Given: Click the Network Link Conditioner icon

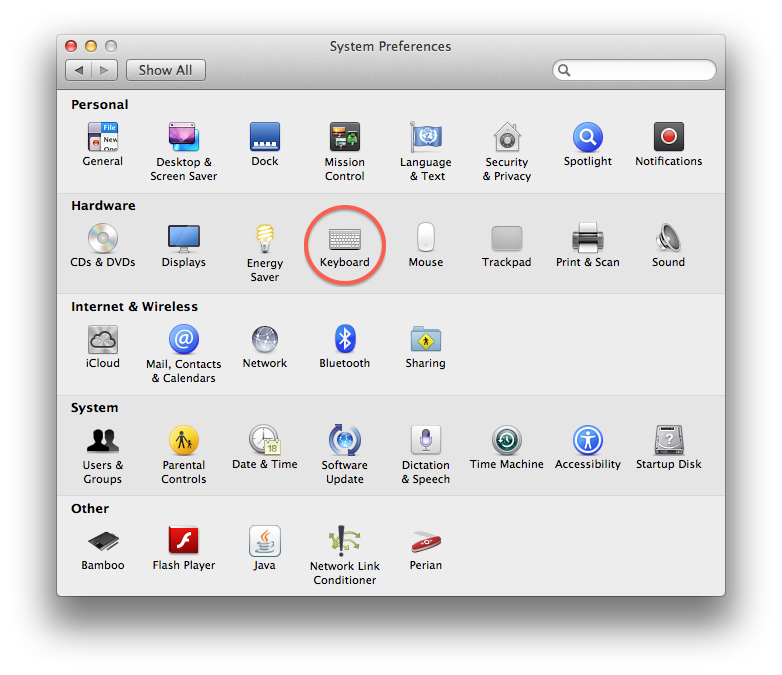Looking at the screenshot, I should 344,542.
